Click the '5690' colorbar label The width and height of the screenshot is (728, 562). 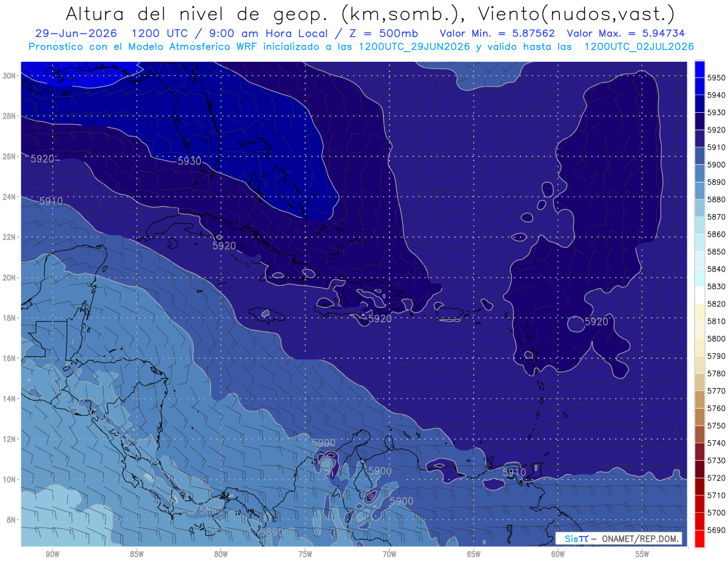(716, 530)
